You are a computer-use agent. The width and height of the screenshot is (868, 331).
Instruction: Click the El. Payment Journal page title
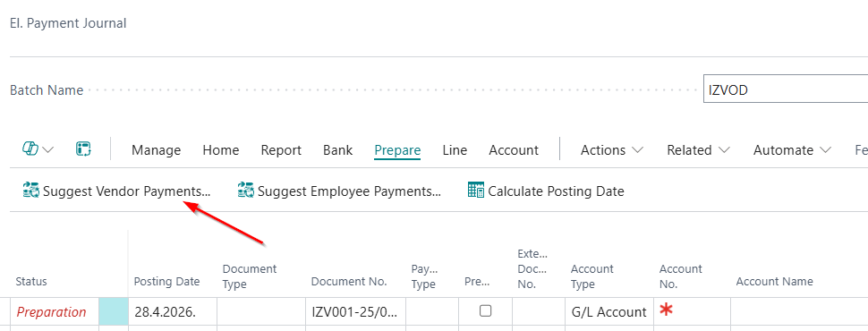pos(68,23)
